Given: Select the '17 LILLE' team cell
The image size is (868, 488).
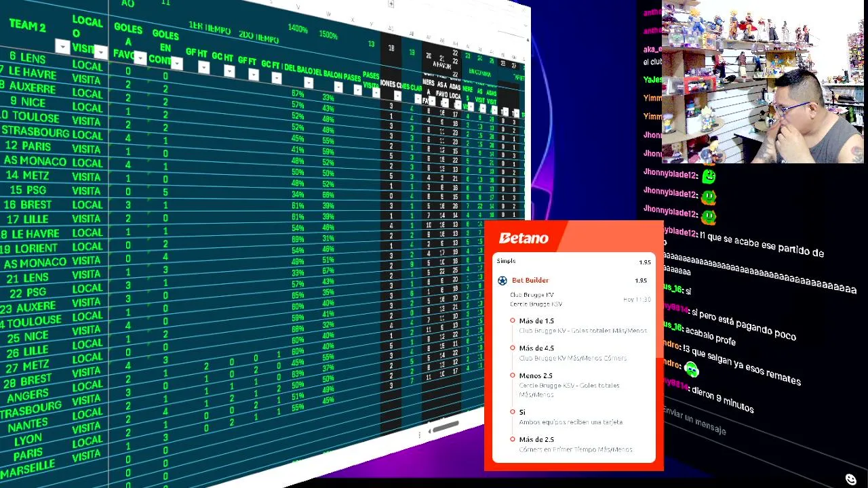Looking at the screenshot, I should click(27, 219).
